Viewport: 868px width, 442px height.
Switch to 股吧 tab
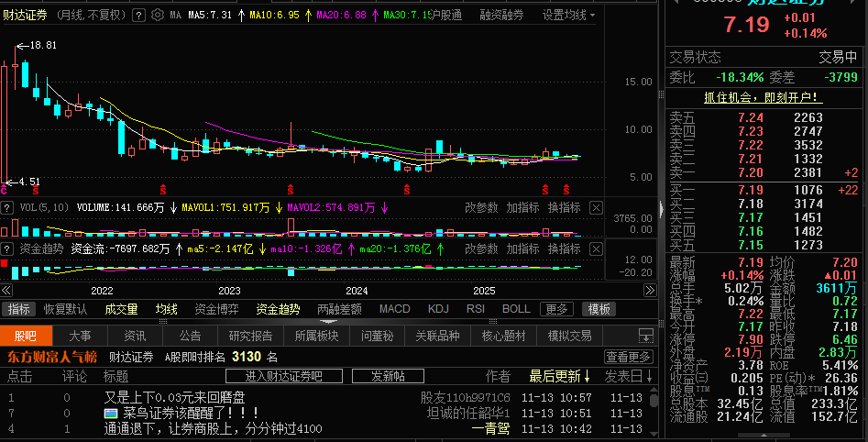click(x=26, y=336)
